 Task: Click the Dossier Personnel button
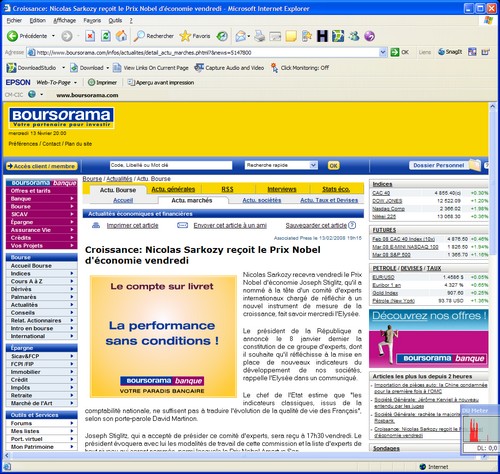pos(438,165)
